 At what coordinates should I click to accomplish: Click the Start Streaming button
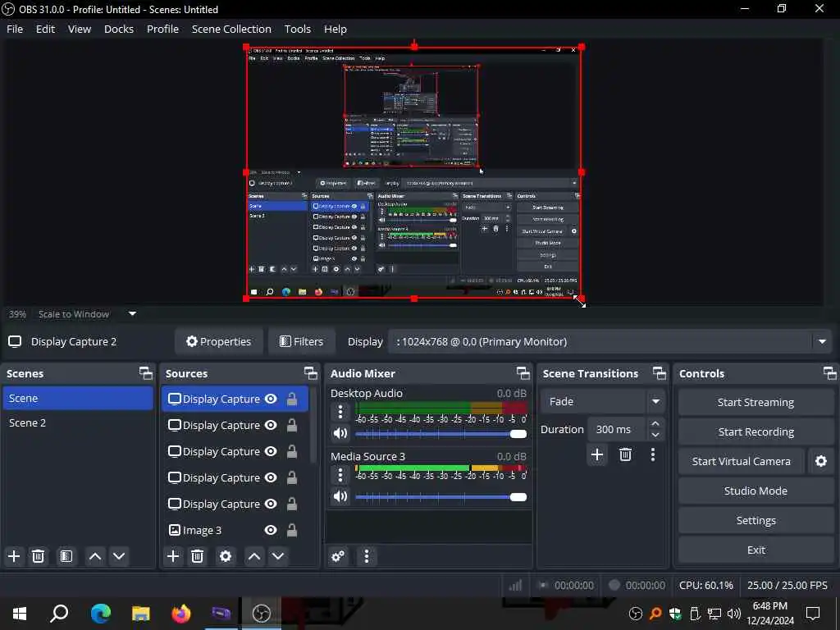[x=756, y=402]
